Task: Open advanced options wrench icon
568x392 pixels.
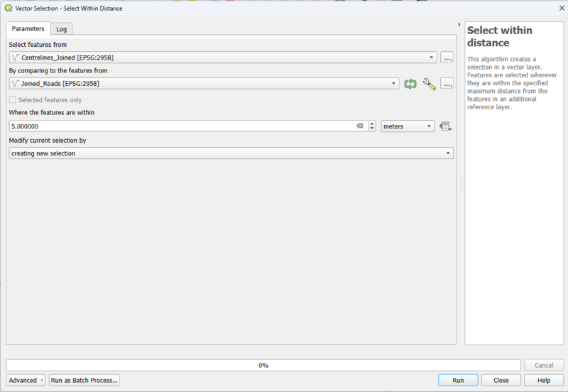Action: tap(429, 84)
